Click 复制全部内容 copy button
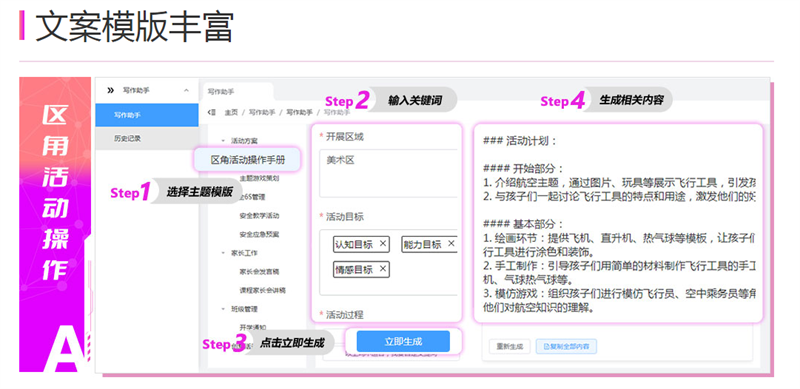Image resolution: width=800 pixels, height=389 pixels. tap(566, 346)
